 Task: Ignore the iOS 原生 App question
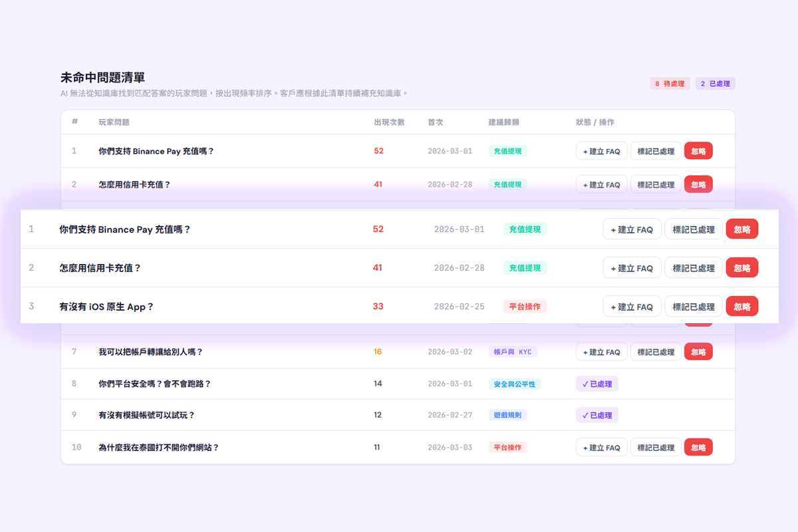(741, 307)
